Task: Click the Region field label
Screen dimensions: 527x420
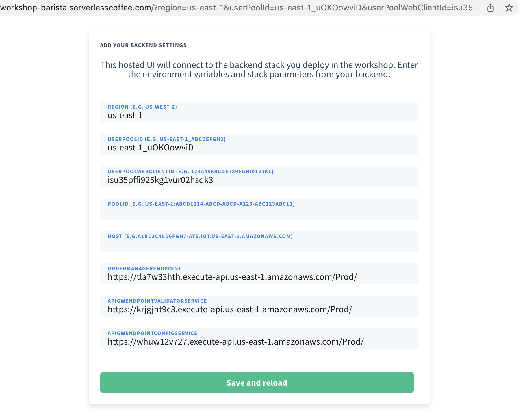Action: tap(142, 107)
